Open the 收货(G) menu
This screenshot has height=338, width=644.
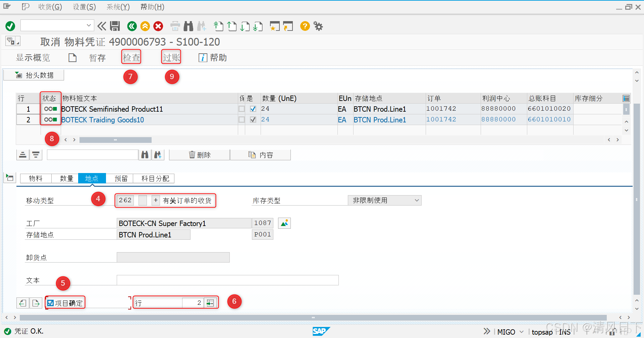(50, 7)
